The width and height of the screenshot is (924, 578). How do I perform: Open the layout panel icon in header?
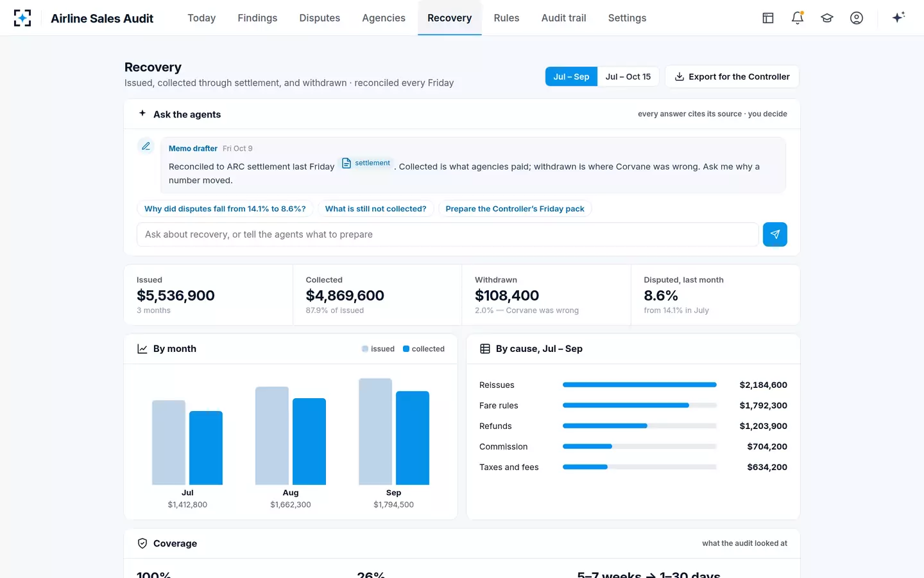[768, 18]
